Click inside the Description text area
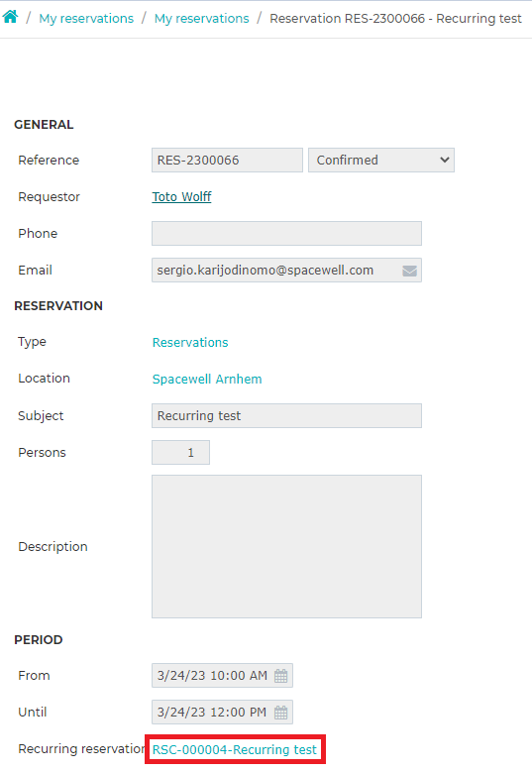 pos(286,546)
